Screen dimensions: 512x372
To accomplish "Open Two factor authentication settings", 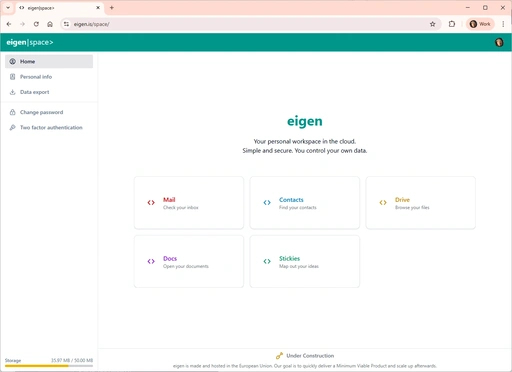I will (x=49, y=127).
